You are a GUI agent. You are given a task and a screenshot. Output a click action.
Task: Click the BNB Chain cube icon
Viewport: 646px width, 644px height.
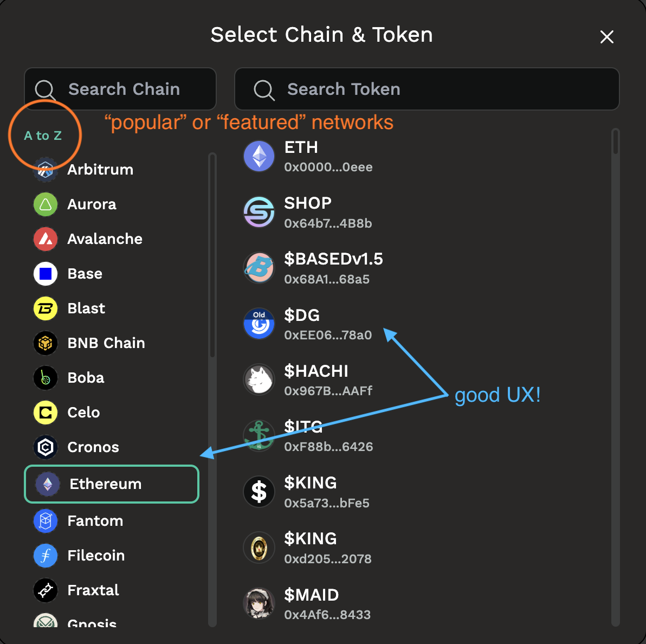coord(46,343)
